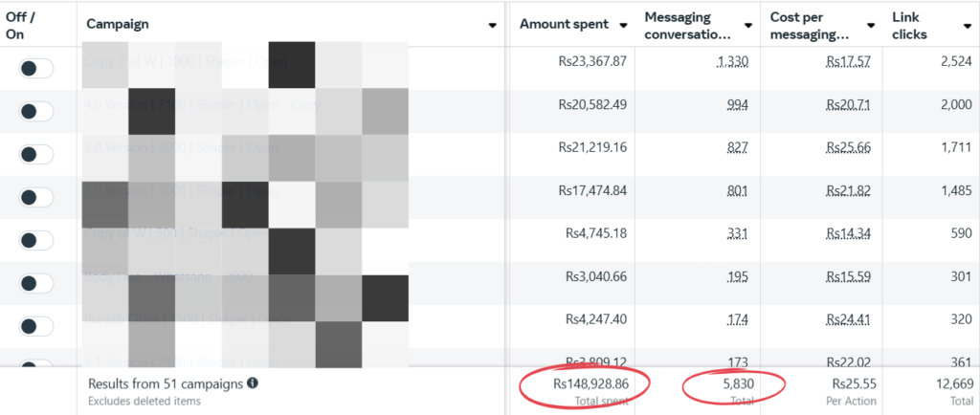The height and width of the screenshot is (415, 980).
Task: Click info icon beside Results from 51 campaigns
Action: (253, 383)
